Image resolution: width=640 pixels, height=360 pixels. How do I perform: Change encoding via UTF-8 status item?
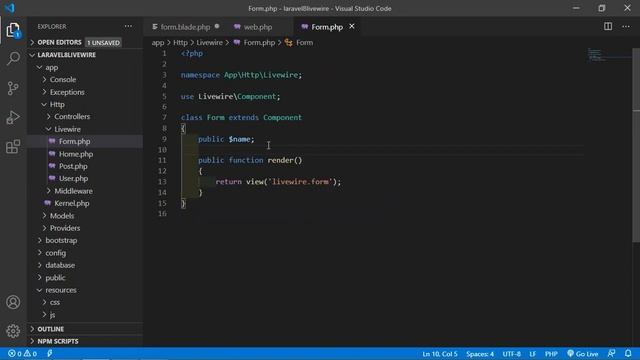511,353
